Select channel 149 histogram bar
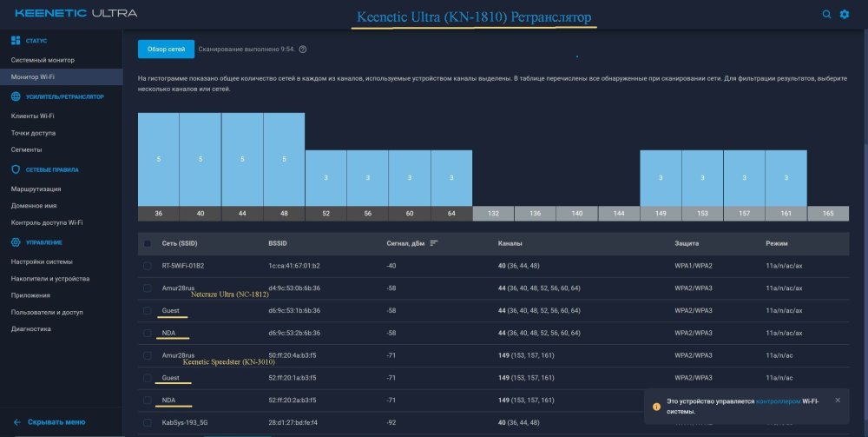Screen dimensions: 868x437 pos(661,178)
